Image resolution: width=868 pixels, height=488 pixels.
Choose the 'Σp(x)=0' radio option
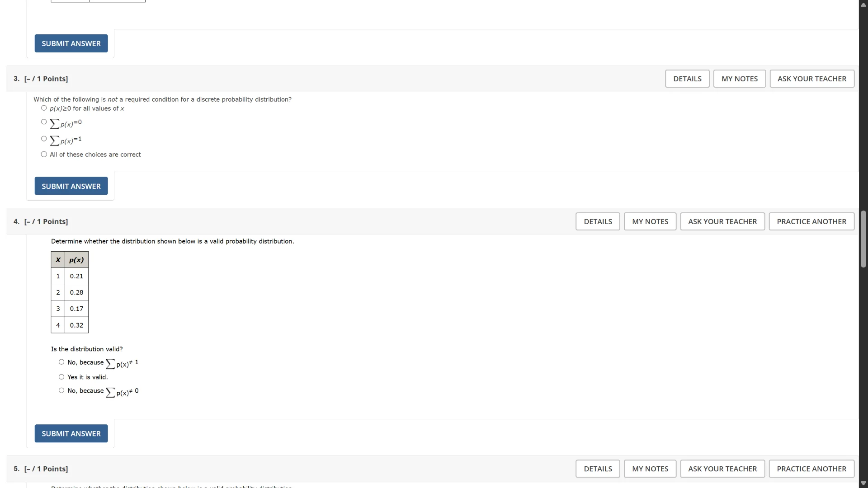click(x=44, y=122)
